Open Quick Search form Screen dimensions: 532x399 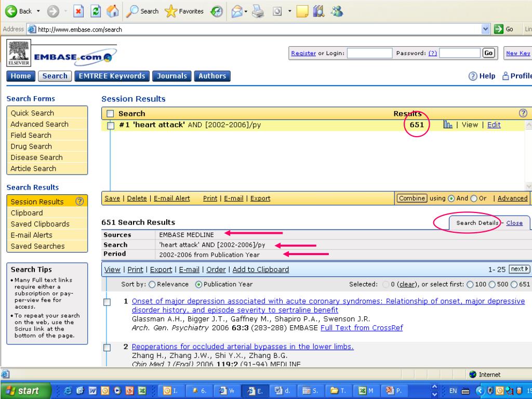[x=32, y=113]
